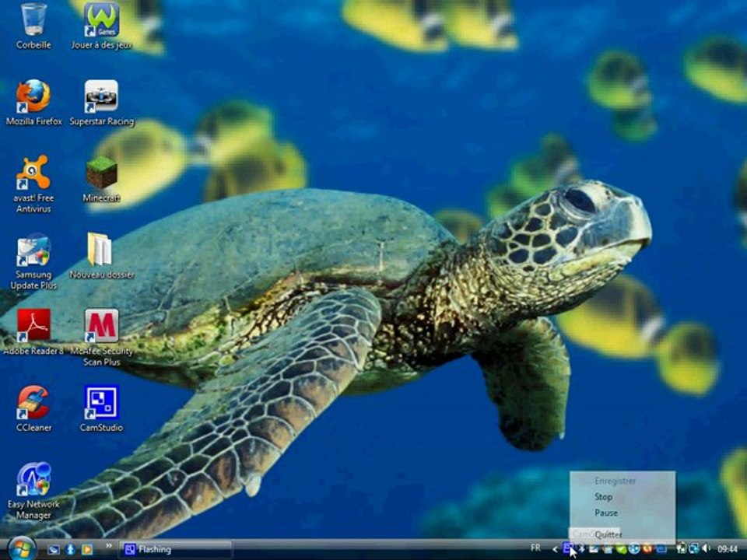Click the round blue tray icon
Image resolution: width=747 pixels, height=560 pixels.
633,549
